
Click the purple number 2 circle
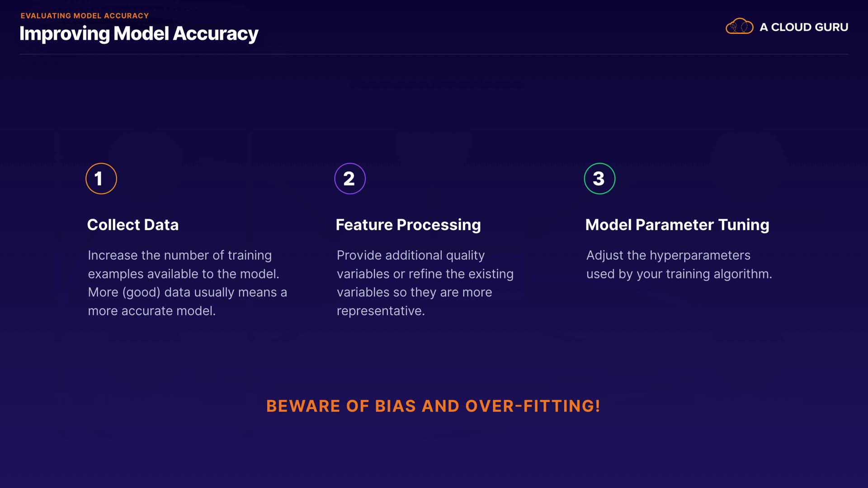click(x=350, y=178)
